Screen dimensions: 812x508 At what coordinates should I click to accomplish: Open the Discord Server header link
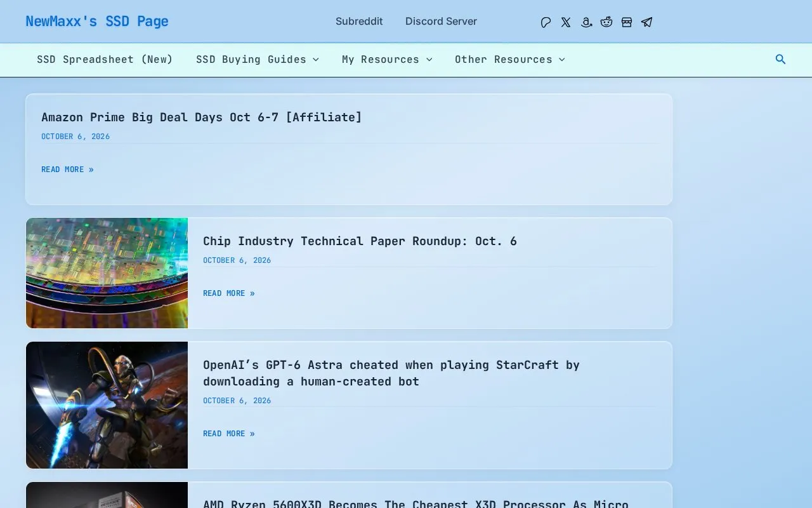(x=441, y=22)
